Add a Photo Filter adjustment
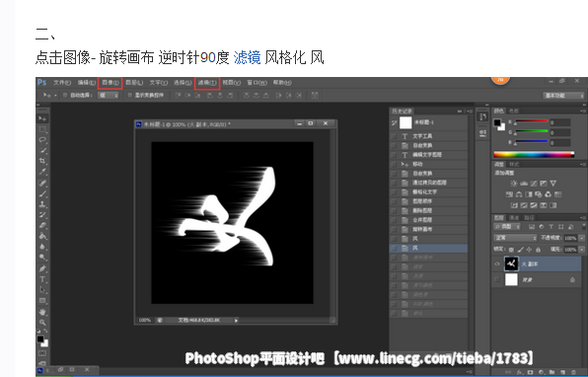This screenshot has height=377, width=588. point(539,194)
